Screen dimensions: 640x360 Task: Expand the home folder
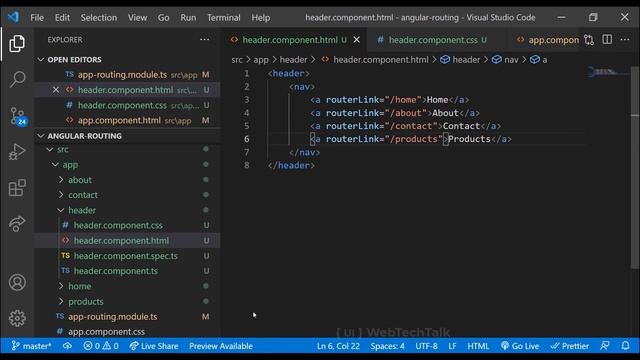coord(80,286)
